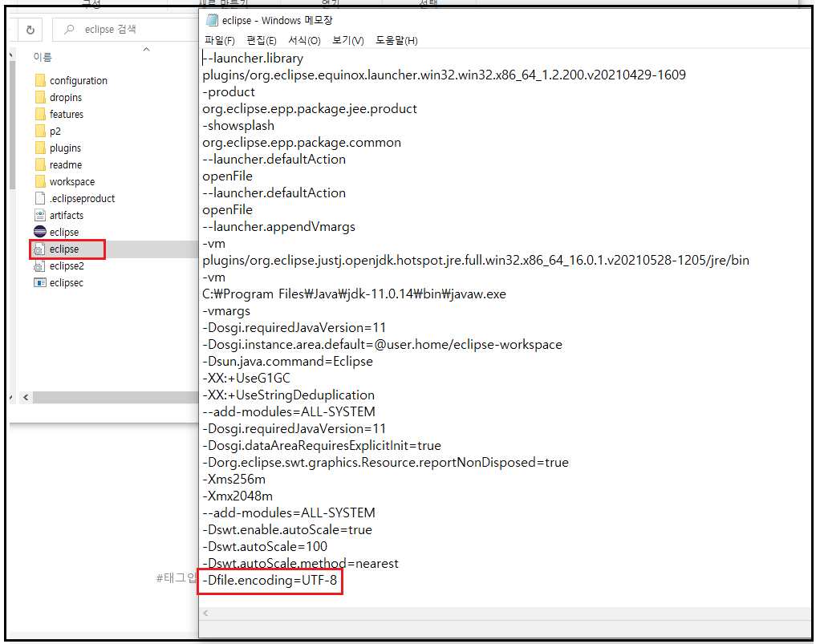The image size is (816, 644).
Task: Click the --launcher.library line in Notepad
Action: pos(253,59)
